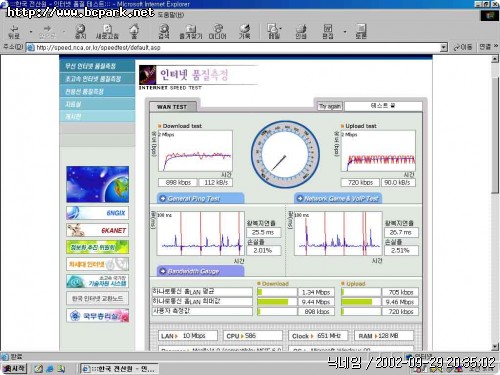Click the 테스트 중 status field

[x=383, y=106]
